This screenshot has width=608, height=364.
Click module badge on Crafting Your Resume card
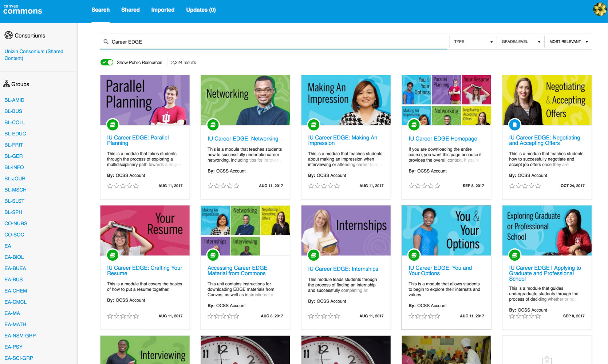(x=112, y=255)
